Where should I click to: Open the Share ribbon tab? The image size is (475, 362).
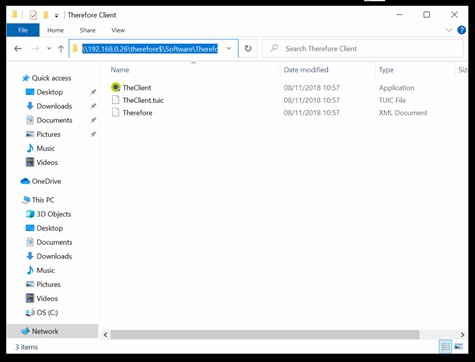click(x=88, y=30)
